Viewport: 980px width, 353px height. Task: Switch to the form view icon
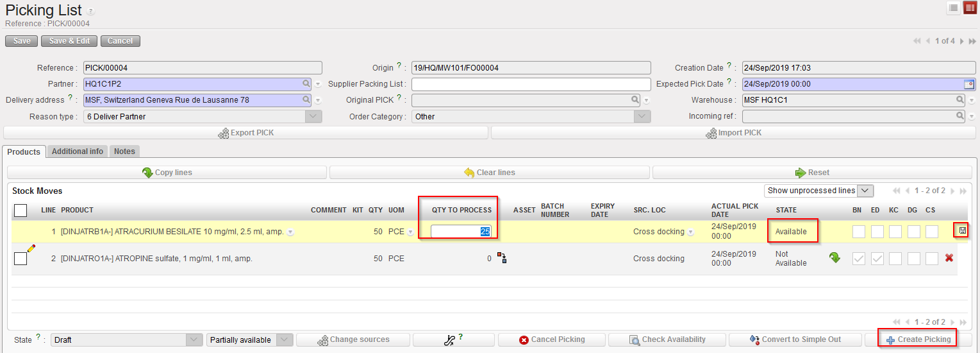pyautogui.click(x=970, y=8)
